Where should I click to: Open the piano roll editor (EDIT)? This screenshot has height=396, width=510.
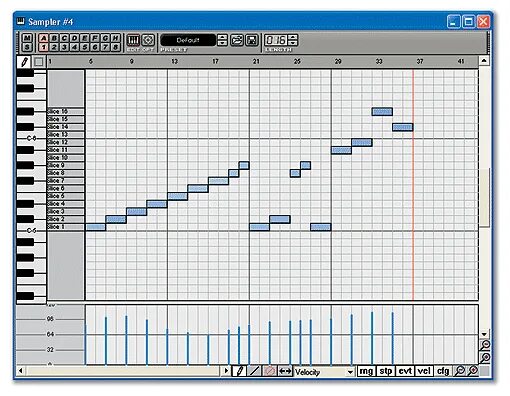click(133, 40)
